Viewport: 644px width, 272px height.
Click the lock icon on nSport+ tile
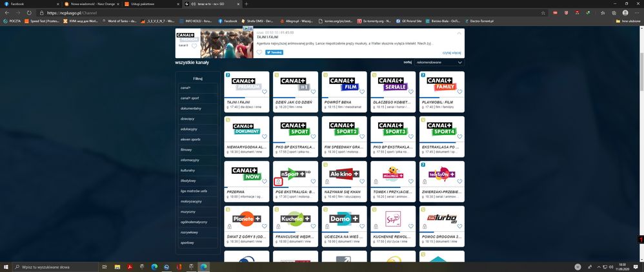tap(278, 182)
